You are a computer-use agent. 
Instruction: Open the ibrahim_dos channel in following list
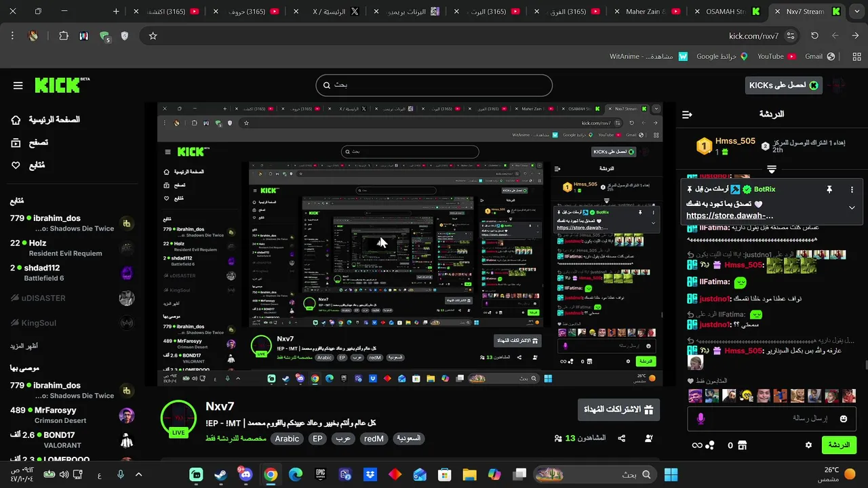coord(71,223)
